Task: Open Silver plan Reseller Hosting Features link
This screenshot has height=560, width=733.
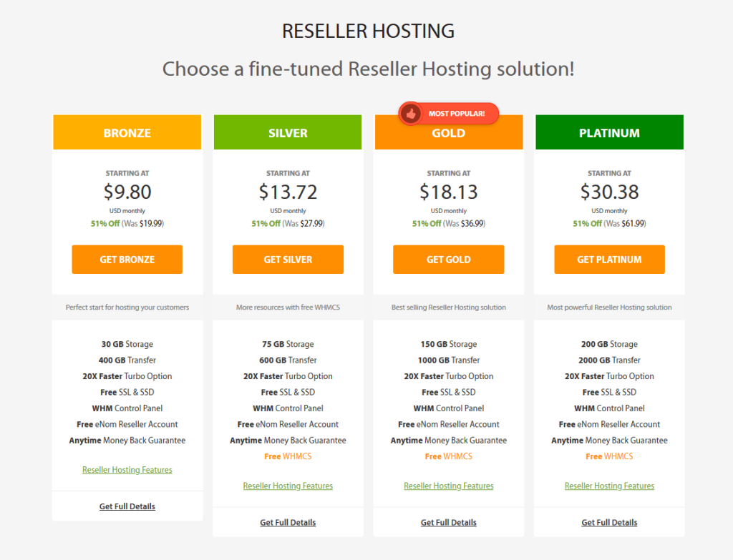Action: click(x=288, y=486)
